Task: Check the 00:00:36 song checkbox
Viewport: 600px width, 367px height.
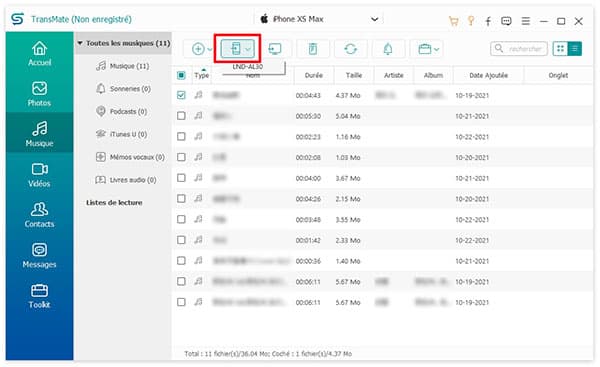Action: [181, 260]
